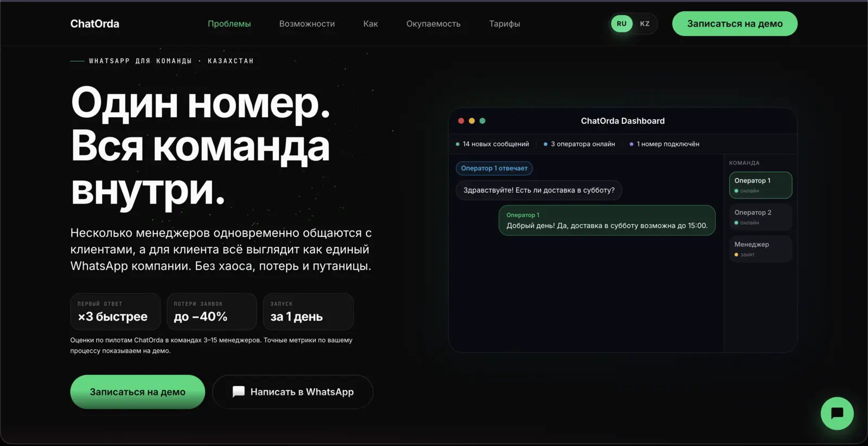Switch language to KZ
868x446 pixels.
point(644,24)
